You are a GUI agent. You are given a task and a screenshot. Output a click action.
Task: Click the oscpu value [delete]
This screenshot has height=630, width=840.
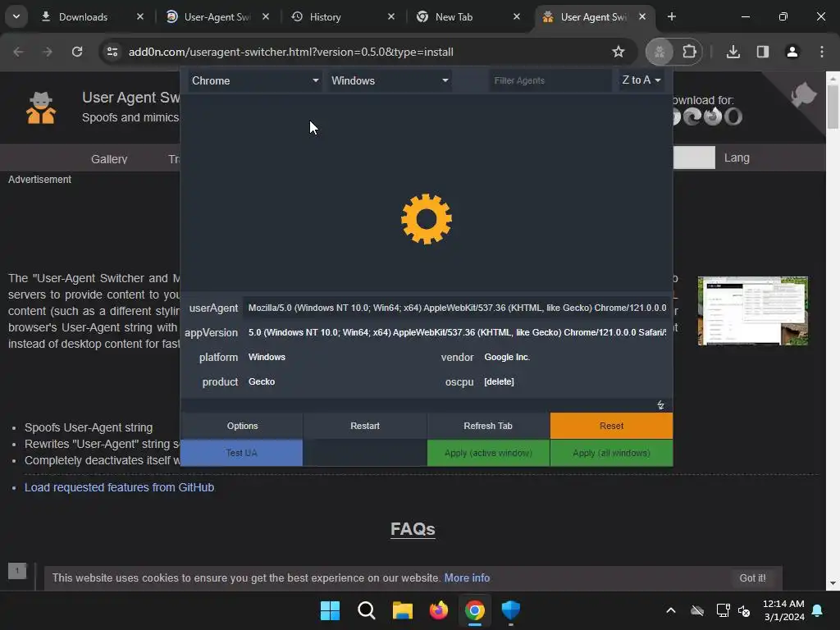[x=499, y=382]
